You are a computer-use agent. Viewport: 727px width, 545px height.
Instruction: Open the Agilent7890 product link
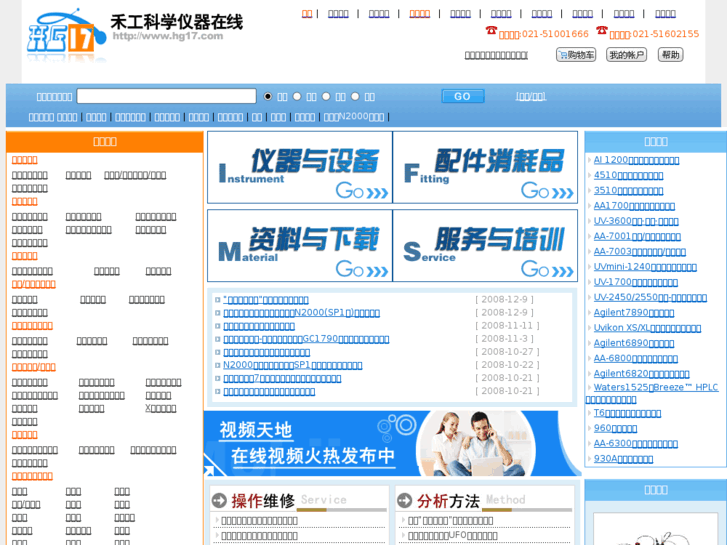(x=634, y=313)
